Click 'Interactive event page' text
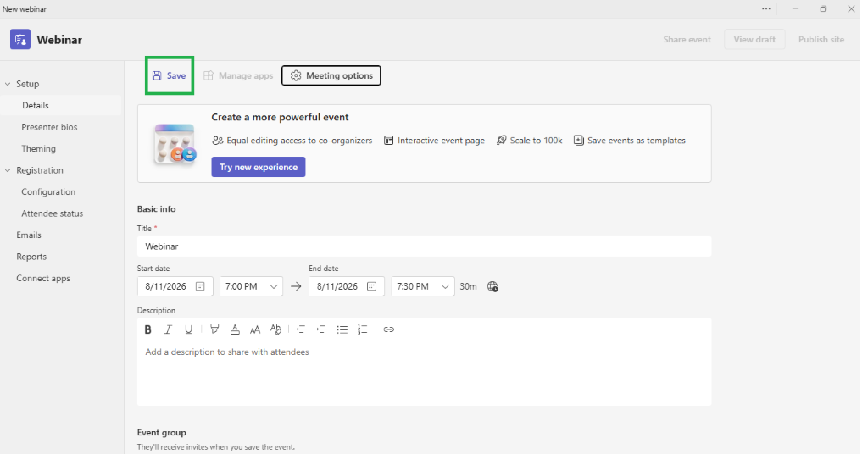Viewport: 868px width, 454px height. (x=441, y=141)
